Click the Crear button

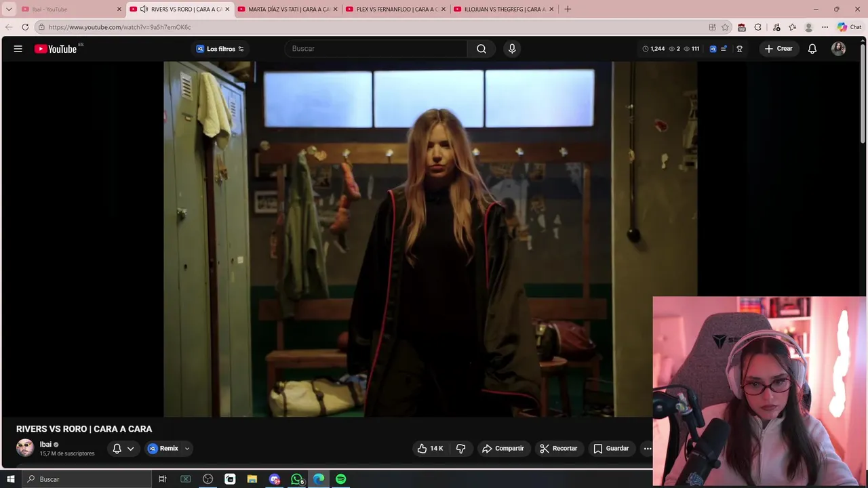[778, 49]
